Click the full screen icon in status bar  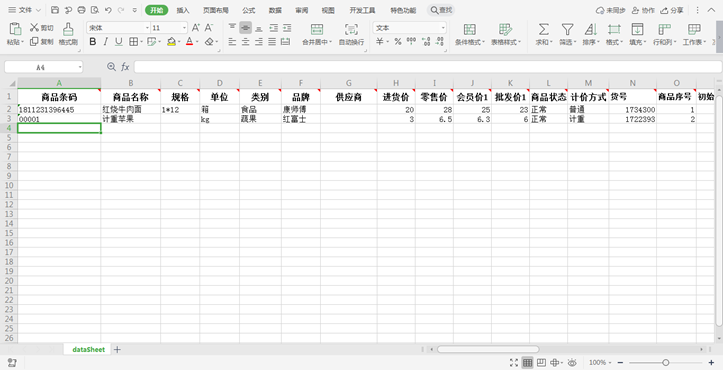(514, 362)
